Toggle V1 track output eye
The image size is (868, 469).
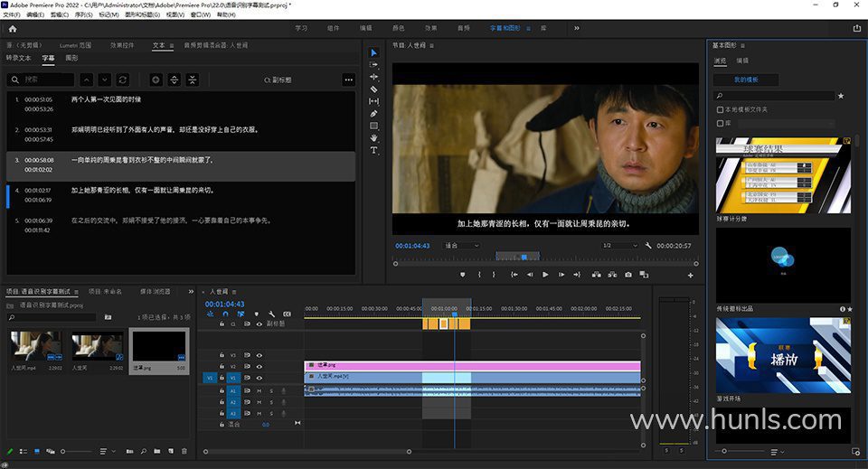[x=259, y=378]
